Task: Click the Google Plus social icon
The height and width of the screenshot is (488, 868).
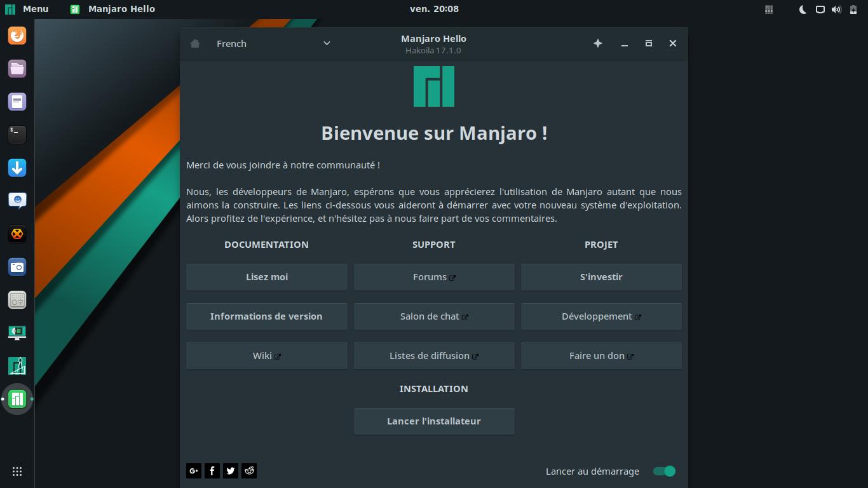Action: 194,471
